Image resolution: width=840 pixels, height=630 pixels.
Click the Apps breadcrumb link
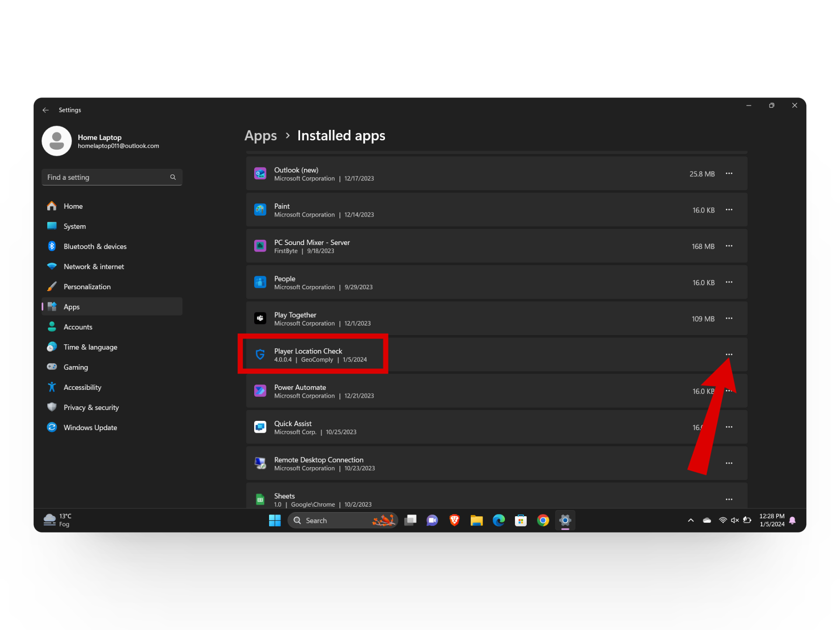261,136
